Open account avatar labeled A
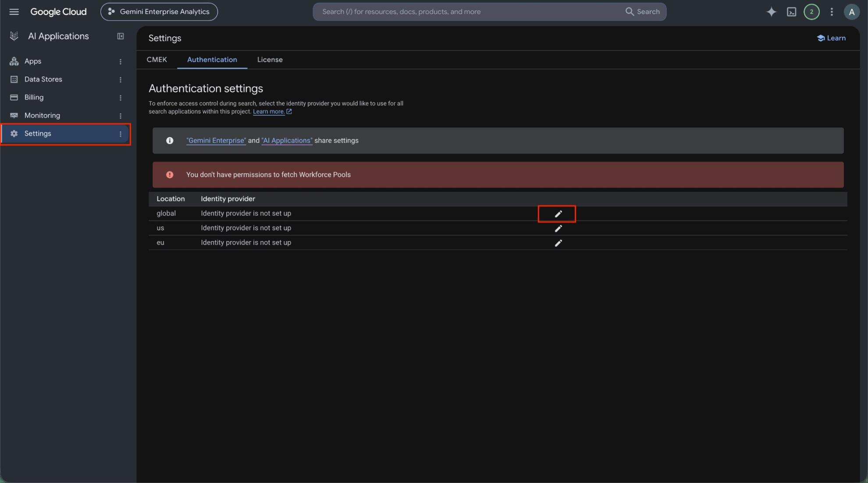 point(851,12)
